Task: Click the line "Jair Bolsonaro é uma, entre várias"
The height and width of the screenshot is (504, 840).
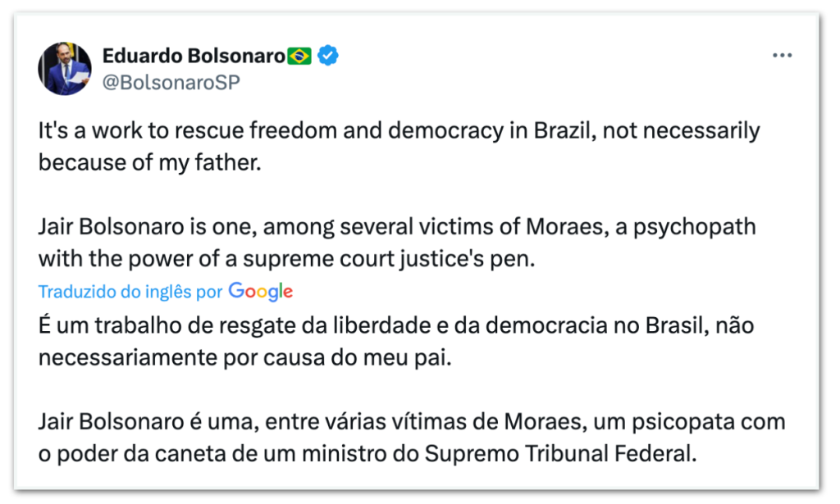Action: [411, 422]
